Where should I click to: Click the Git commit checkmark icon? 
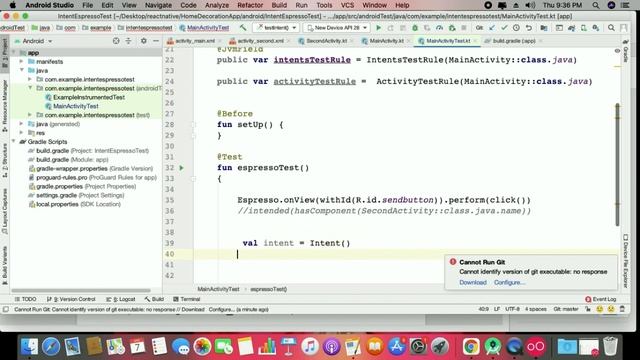pos(505,28)
